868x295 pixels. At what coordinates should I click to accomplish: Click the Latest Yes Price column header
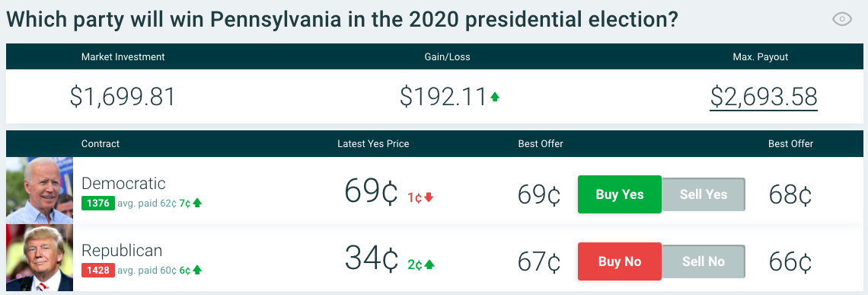click(373, 143)
